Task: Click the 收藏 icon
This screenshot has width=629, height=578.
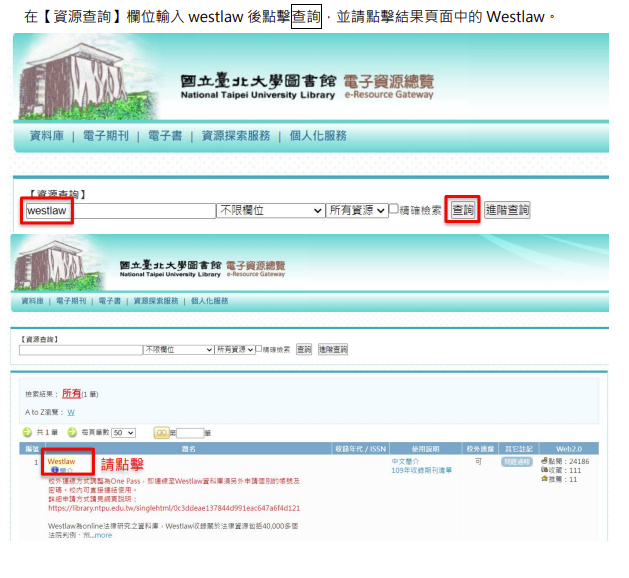Action: pos(544,470)
